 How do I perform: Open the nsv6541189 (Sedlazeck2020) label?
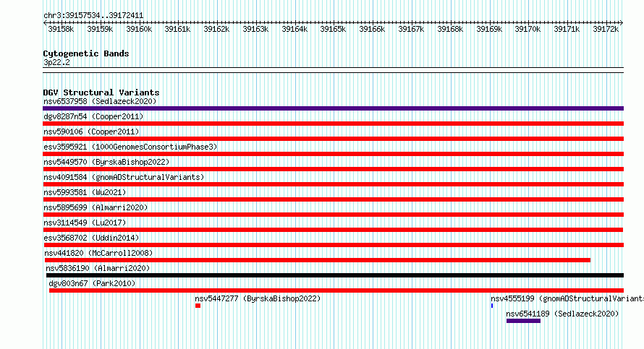pyautogui.click(x=562, y=314)
